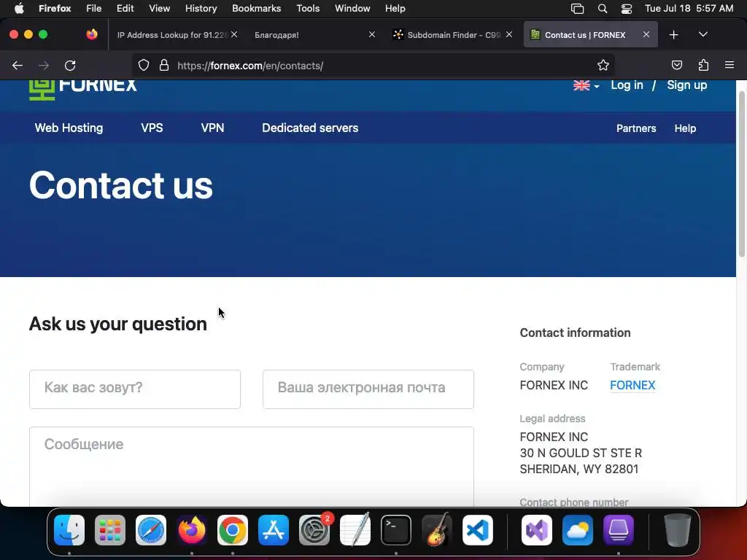Viewport: 747px width, 560px height.
Task: Open the Bookmarks menu
Action: click(256, 8)
